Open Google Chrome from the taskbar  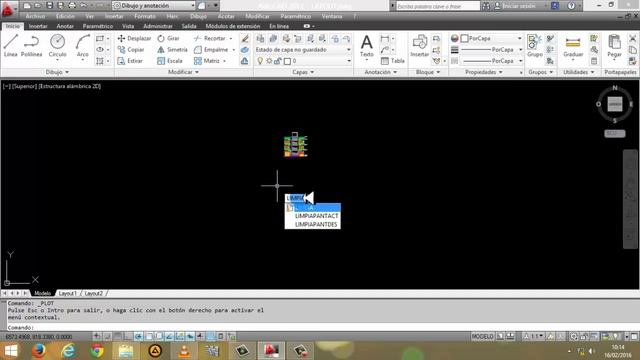point(97,351)
